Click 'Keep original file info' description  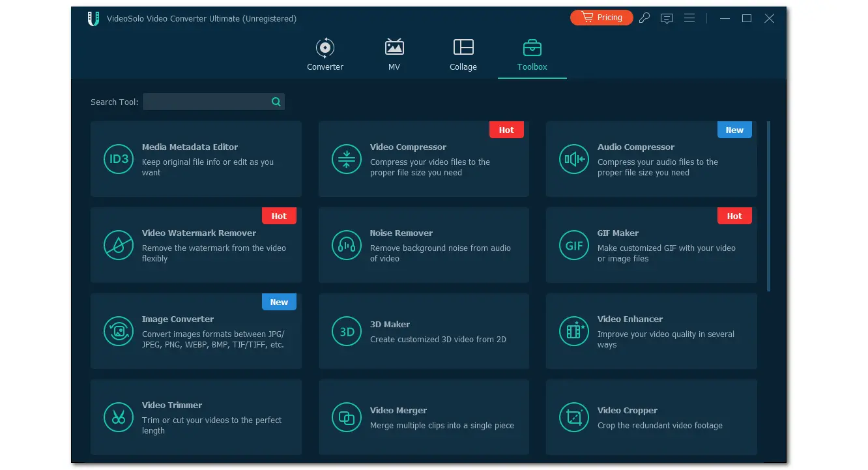(208, 168)
